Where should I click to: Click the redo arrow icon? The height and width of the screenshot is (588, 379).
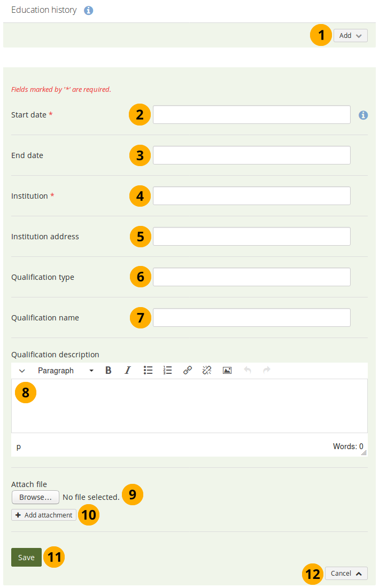pyautogui.click(x=267, y=371)
